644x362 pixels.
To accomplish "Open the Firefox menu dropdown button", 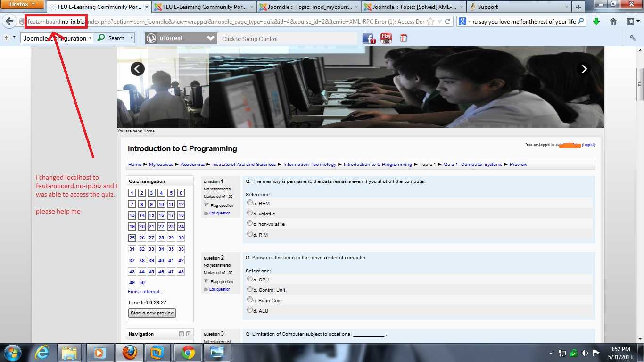I will (x=22, y=5).
